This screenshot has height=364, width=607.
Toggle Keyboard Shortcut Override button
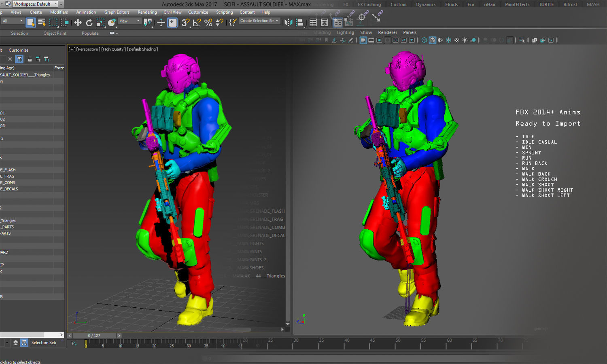(172, 23)
